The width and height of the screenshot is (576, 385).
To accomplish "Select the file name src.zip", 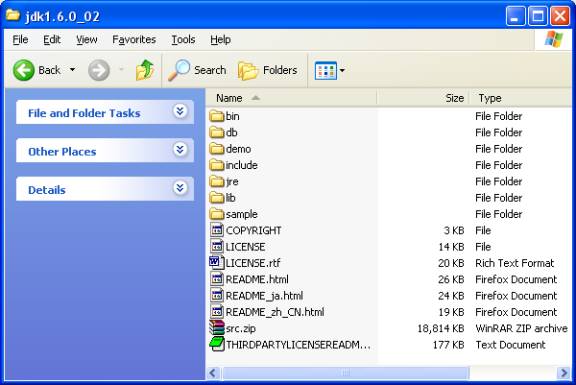I will (x=241, y=328).
